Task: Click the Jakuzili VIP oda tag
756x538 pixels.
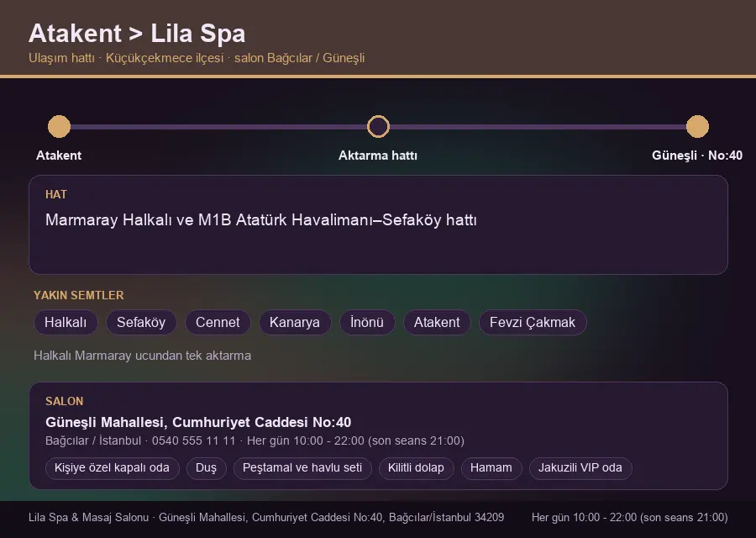Action: click(x=580, y=468)
